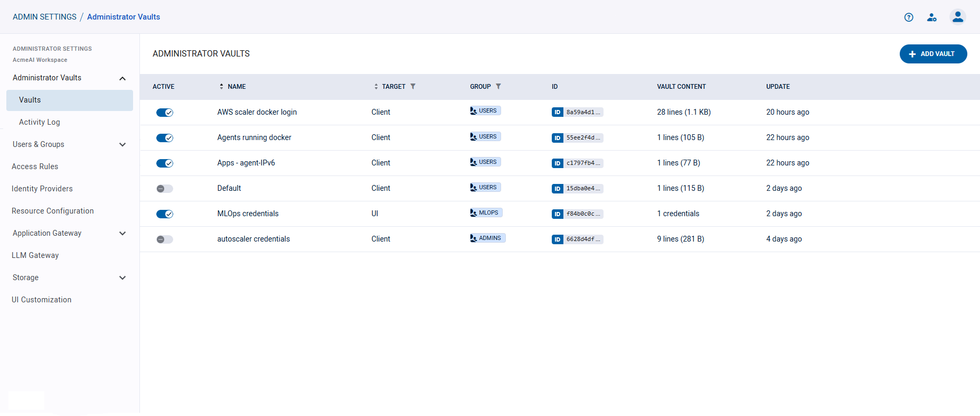The width and height of the screenshot is (980, 416).
Task: Click the ID icon for 6628d4df
Action: (558, 239)
